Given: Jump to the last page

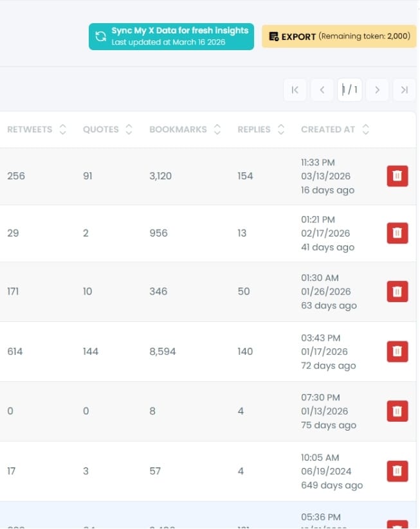Looking at the screenshot, I should click(x=404, y=90).
